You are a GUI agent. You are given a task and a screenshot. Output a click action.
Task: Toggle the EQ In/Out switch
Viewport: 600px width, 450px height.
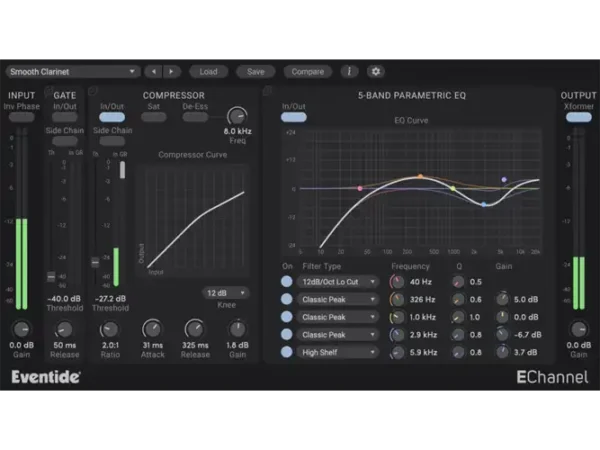pos(293,117)
